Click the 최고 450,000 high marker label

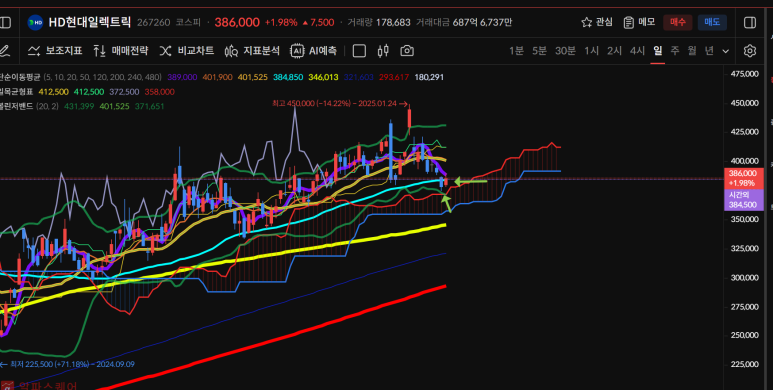(x=340, y=104)
